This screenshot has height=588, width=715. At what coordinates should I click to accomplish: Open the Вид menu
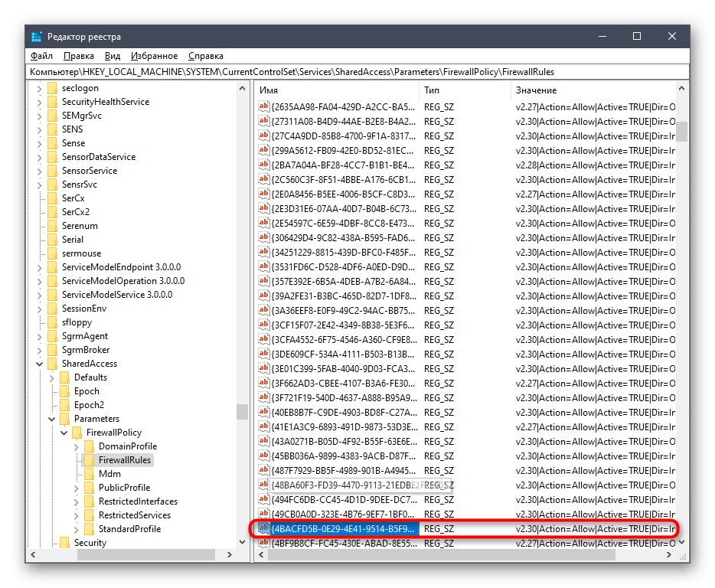(x=113, y=56)
